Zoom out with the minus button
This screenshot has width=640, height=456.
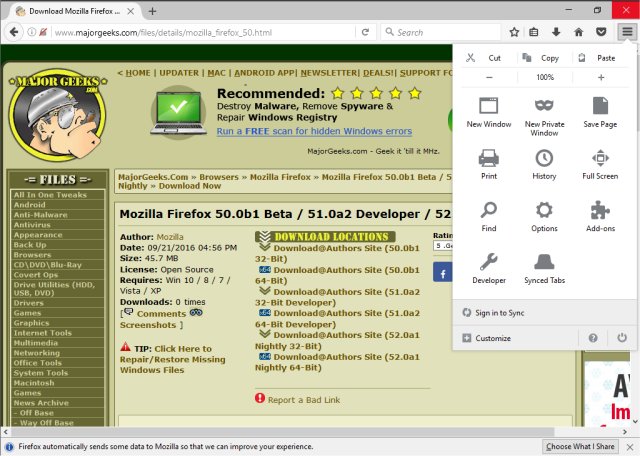[489, 77]
